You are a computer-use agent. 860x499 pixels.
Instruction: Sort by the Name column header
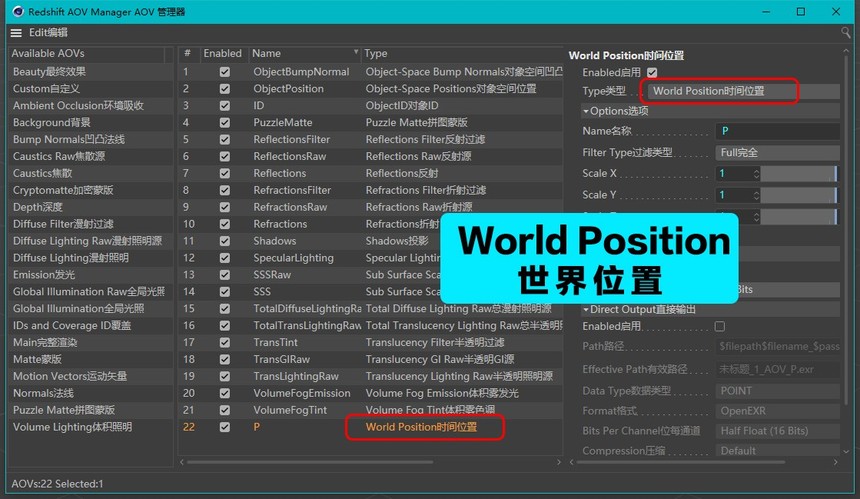304,54
